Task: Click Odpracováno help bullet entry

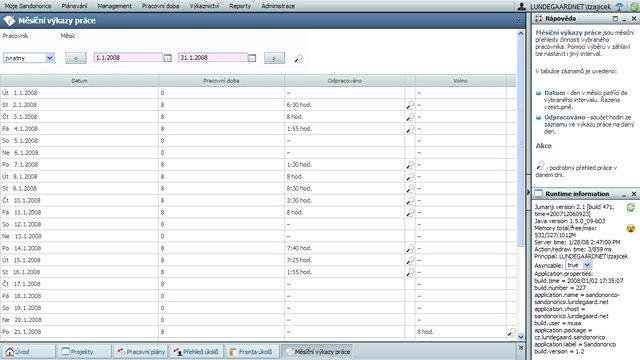Action: point(586,124)
